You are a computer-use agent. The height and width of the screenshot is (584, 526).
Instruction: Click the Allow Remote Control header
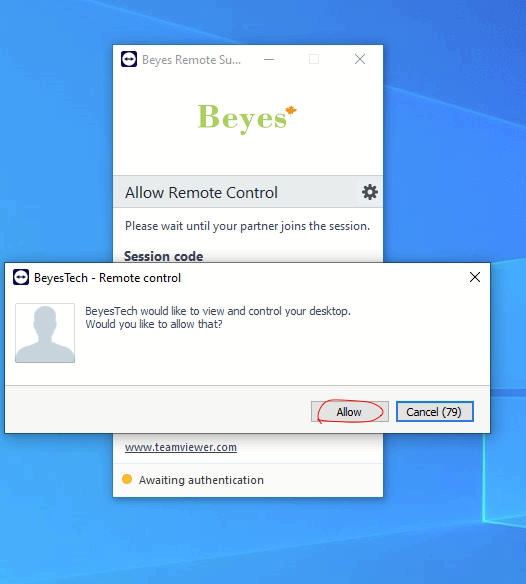(x=201, y=193)
